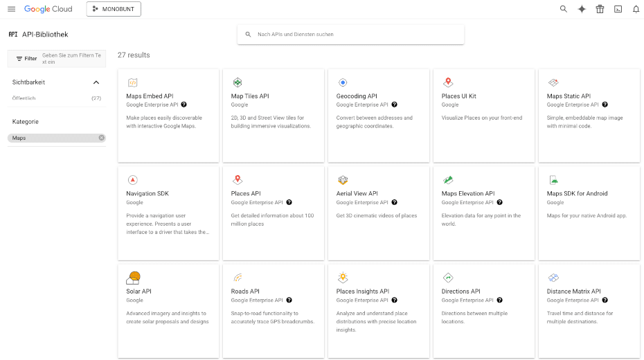Open the notifications bell

[636, 9]
